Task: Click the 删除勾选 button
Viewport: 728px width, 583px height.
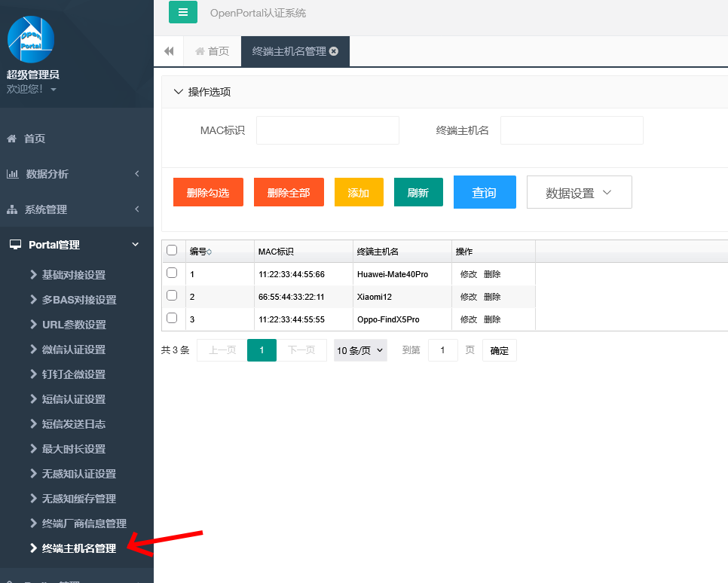Action: [x=208, y=192]
